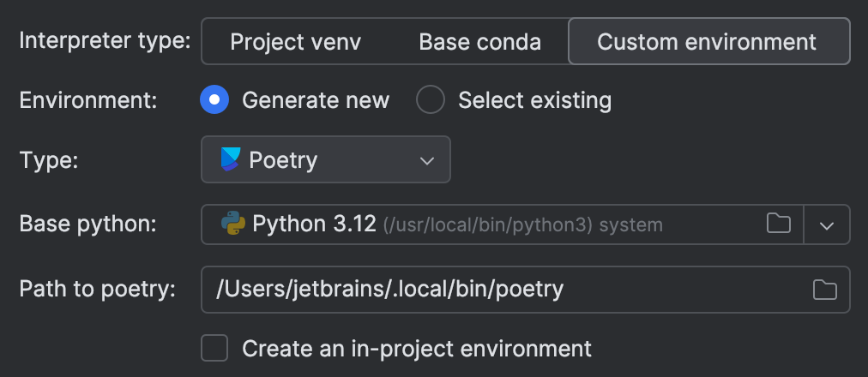868x377 pixels.
Task: Click the 'Path to poetry:' label
Action: click(x=97, y=289)
